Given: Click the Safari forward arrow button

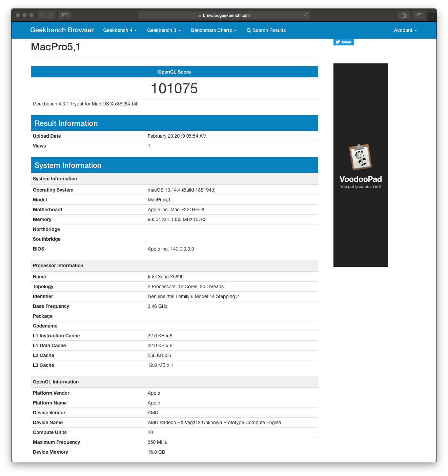Looking at the screenshot, I should click(x=51, y=15).
